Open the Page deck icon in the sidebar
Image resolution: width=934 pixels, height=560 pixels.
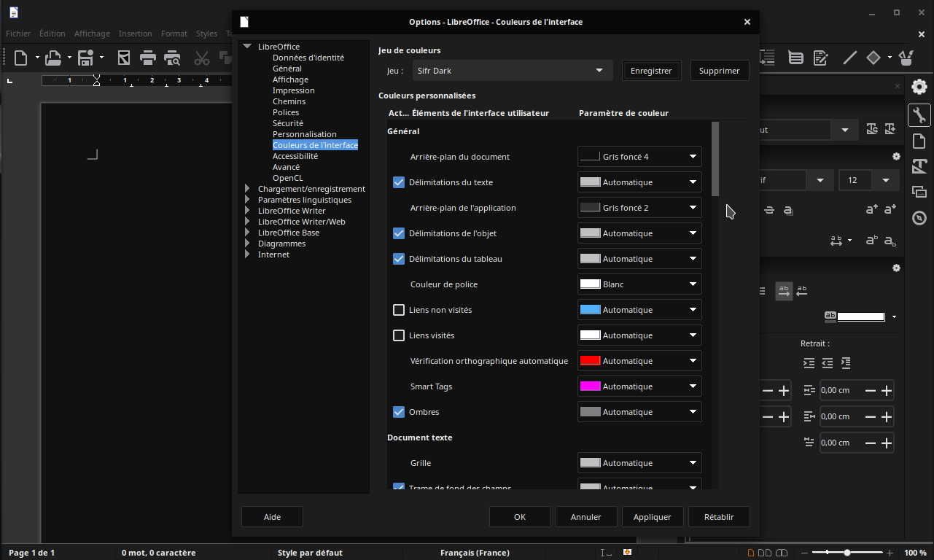click(x=919, y=141)
